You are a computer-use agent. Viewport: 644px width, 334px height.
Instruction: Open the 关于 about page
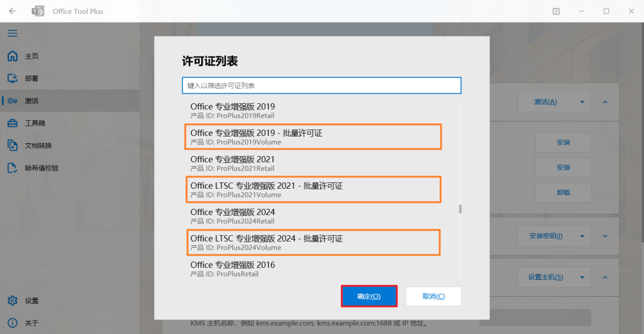tap(70, 323)
